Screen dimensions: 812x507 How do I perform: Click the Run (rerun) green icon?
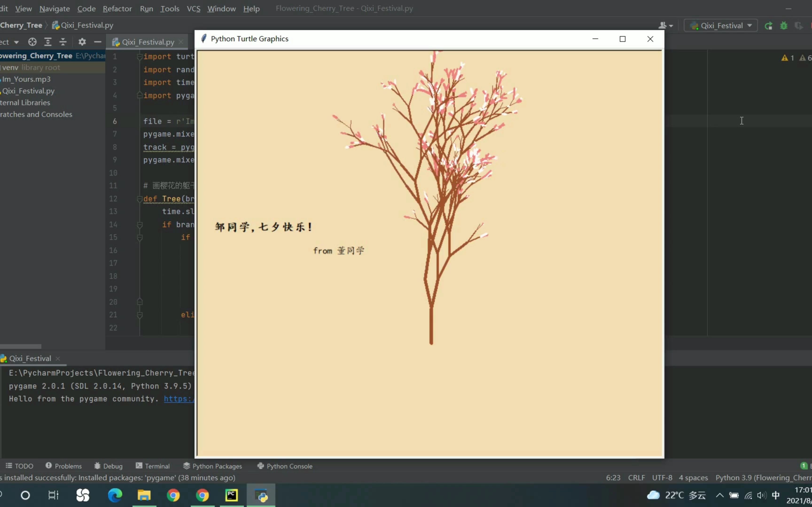click(x=768, y=26)
